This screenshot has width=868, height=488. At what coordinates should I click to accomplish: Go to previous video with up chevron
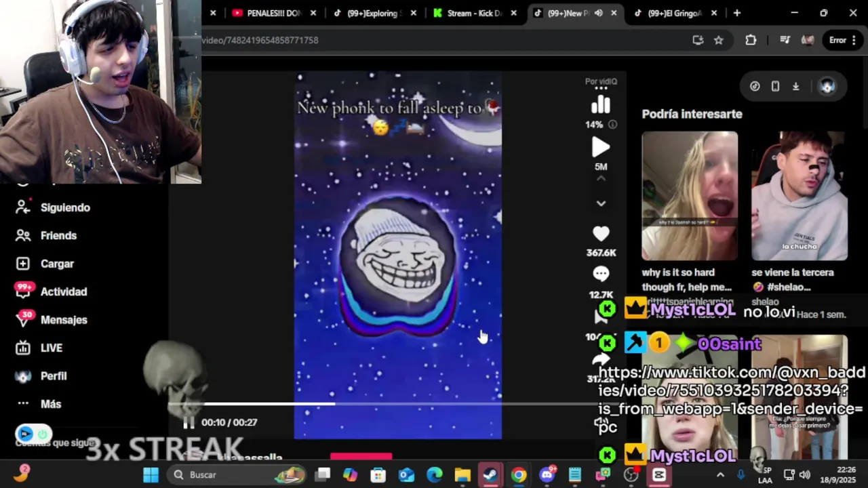click(x=601, y=179)
